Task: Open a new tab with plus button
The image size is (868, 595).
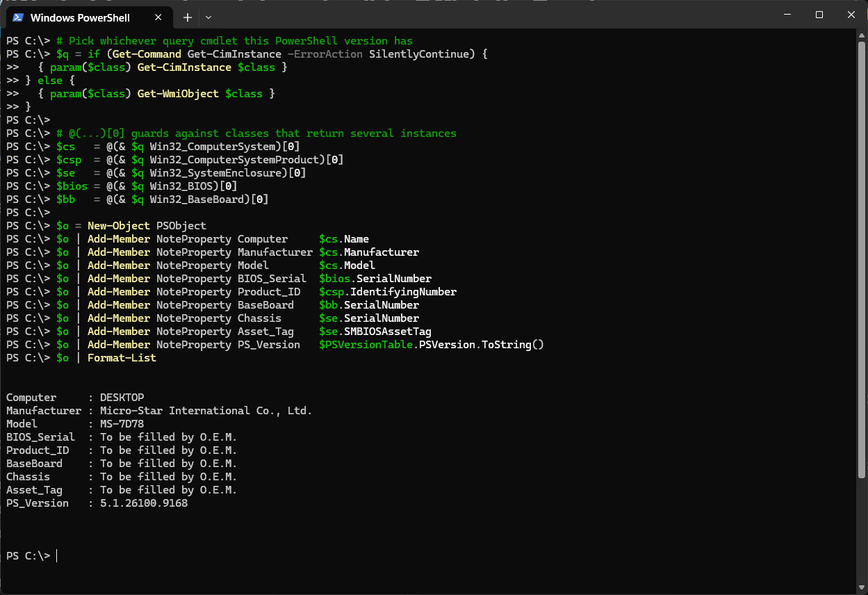Action: click(x=187, y=17)
